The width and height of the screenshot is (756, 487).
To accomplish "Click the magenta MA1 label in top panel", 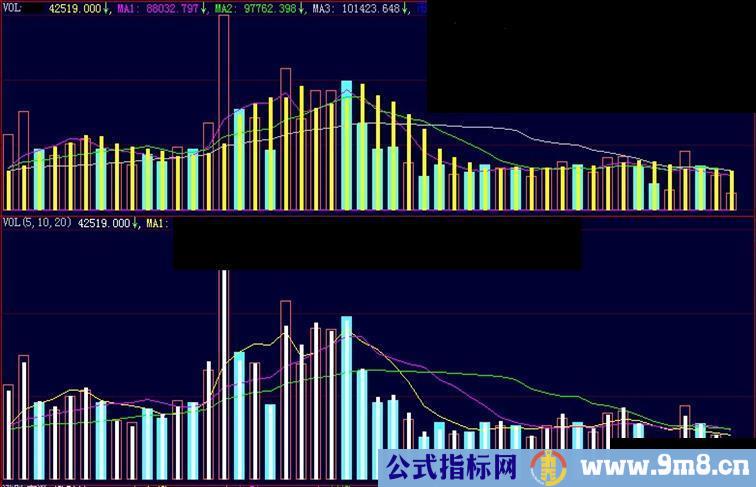I will click(127, 8).
